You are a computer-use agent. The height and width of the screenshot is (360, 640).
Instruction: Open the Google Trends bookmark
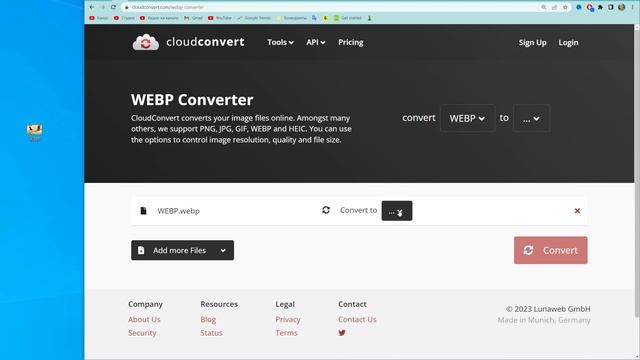[254, 18]
